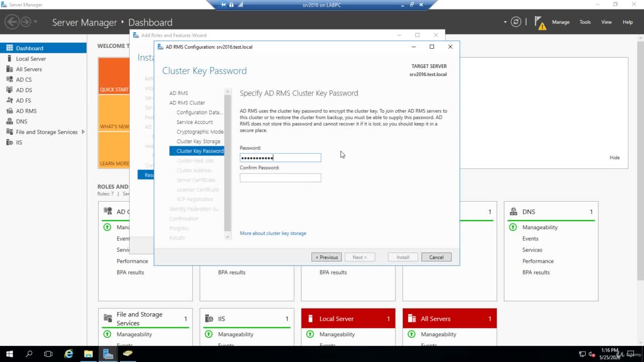Screen dimensions: 644x362
Task: Click the Local Server icon in the sidebar
Action: 9,59
